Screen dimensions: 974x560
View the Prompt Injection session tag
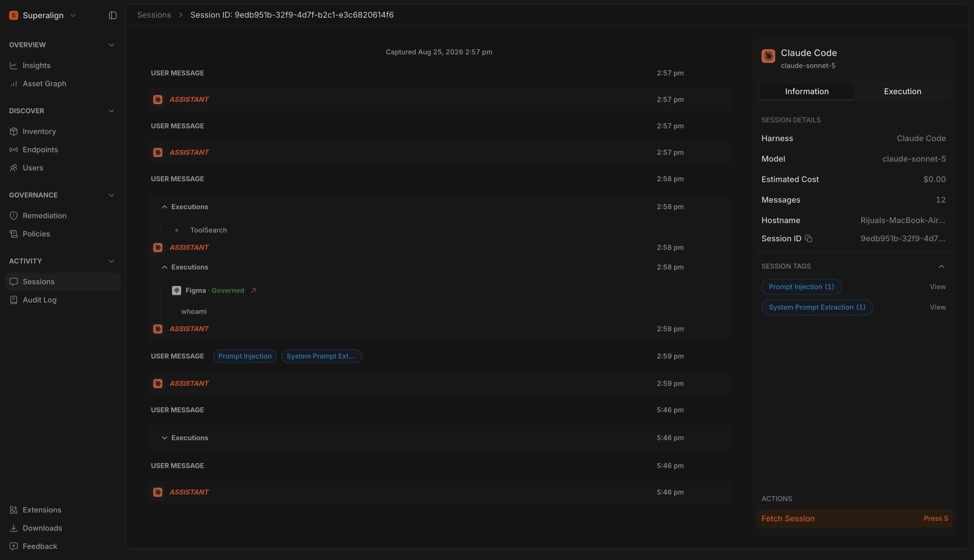[938, 287]
